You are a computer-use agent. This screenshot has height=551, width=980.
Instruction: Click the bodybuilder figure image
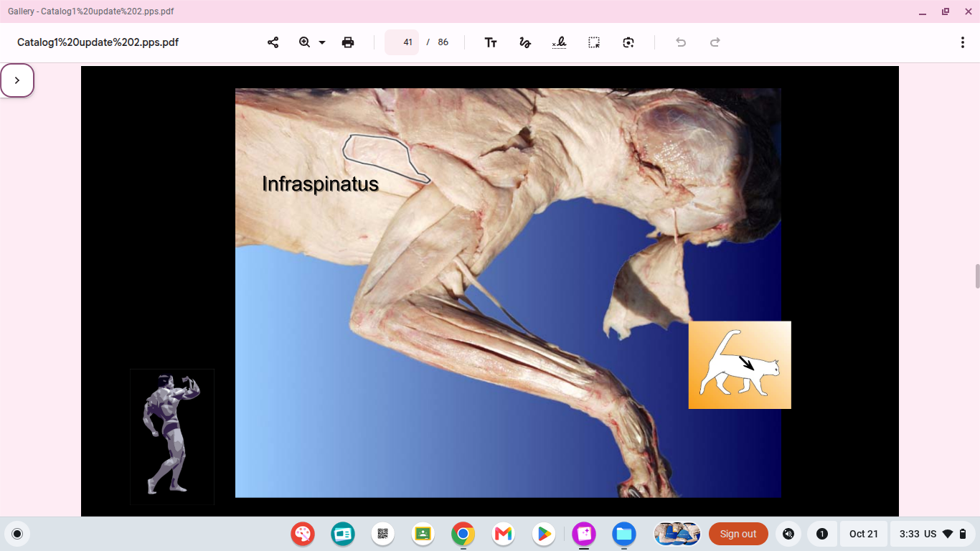(x=172, y=436)
